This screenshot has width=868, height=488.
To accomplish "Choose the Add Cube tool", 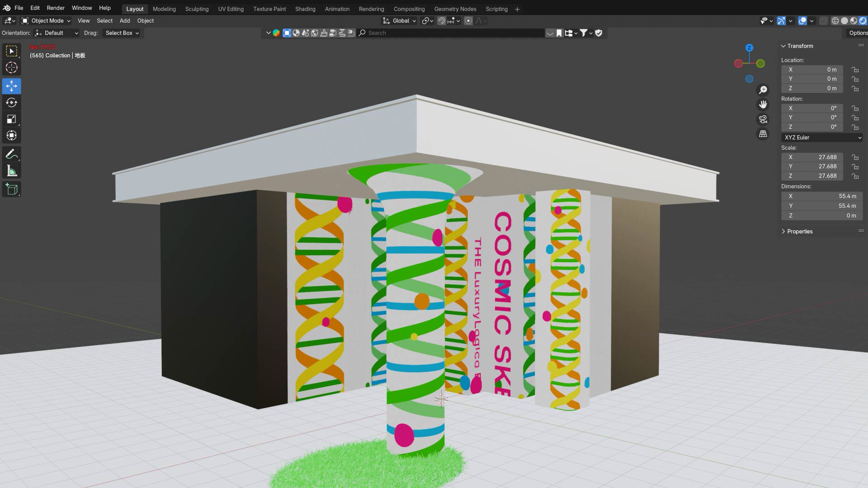I will pyautogui.click(x=11, y=189).
